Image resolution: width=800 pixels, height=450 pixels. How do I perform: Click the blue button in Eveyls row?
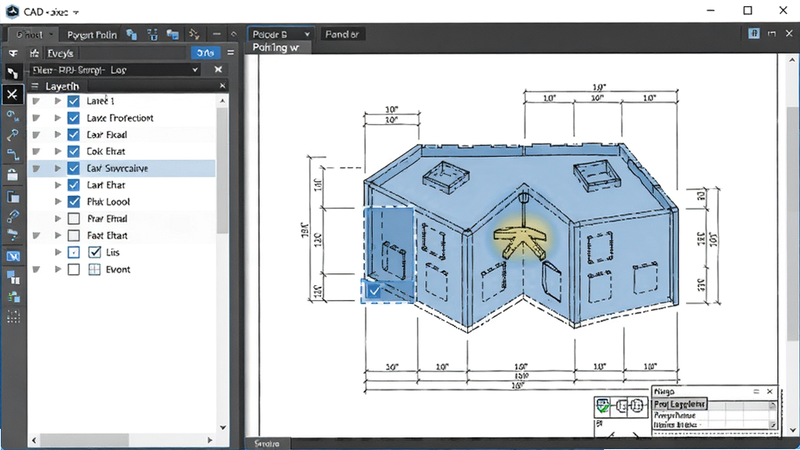point(205,53)
